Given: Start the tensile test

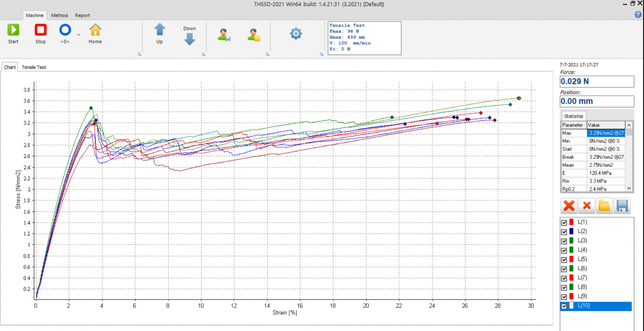Looking at the screenshot, I should tap(13, 33).
